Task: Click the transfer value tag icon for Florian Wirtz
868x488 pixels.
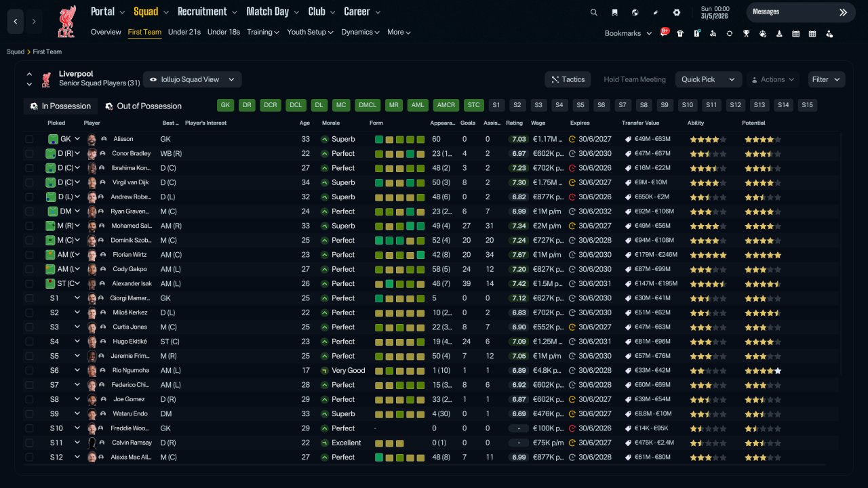Action: tap(628, 255)
